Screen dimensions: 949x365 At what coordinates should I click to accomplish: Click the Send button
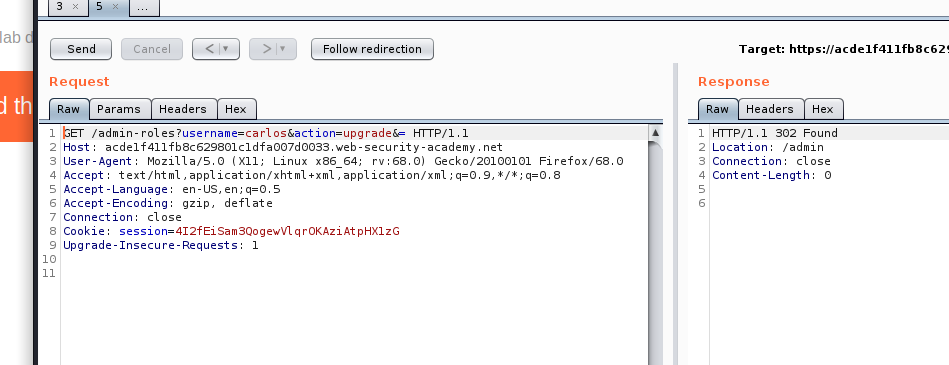click(81, 49)
